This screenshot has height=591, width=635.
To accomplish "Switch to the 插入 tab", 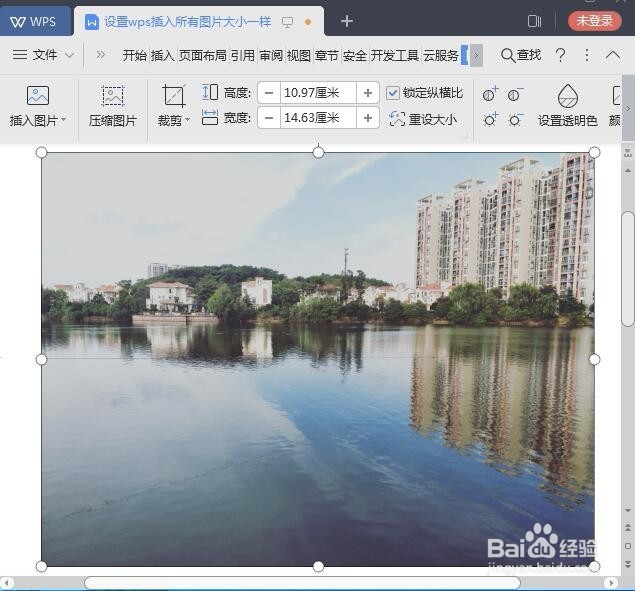I will pos(162,55).
